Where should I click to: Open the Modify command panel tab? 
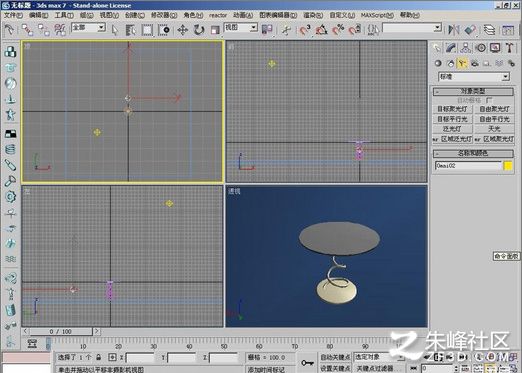tap(450, 48)
